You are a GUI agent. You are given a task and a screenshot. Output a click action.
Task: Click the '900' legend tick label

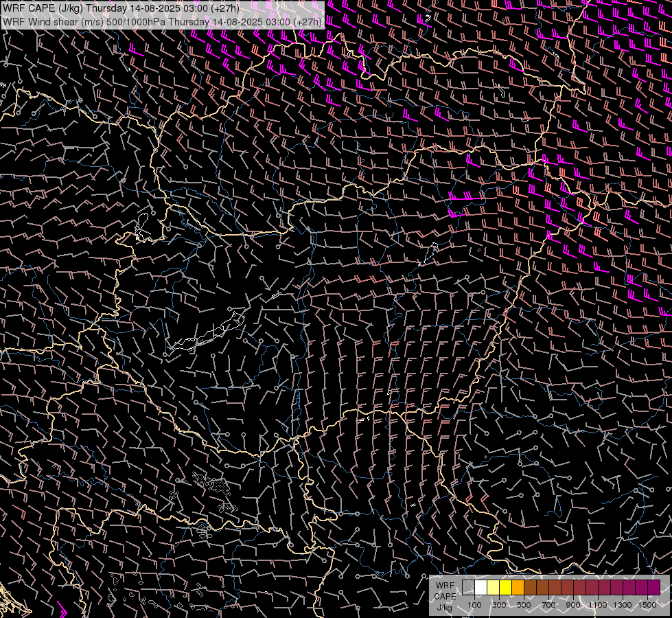[x=573, y=605]
